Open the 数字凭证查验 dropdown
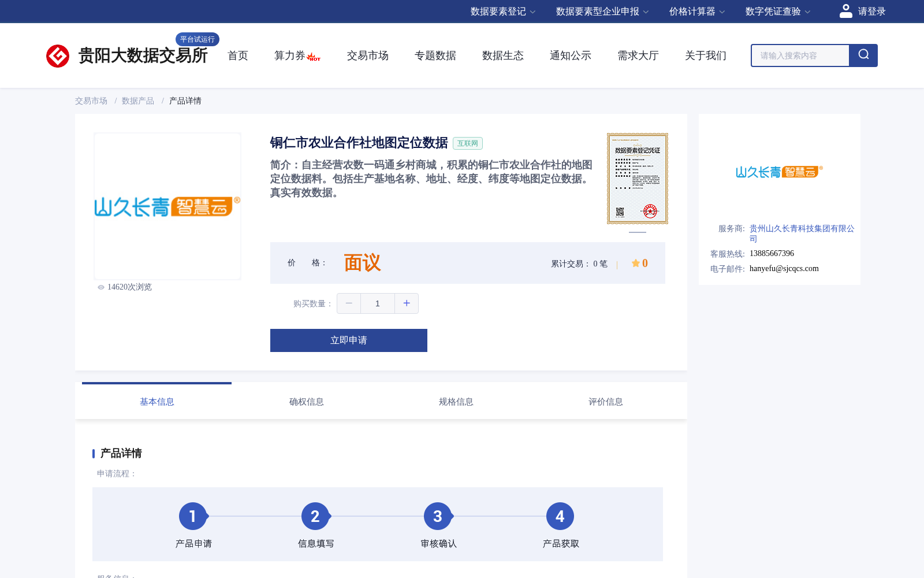This screenshot has height=578, width=924. point(778,12)
